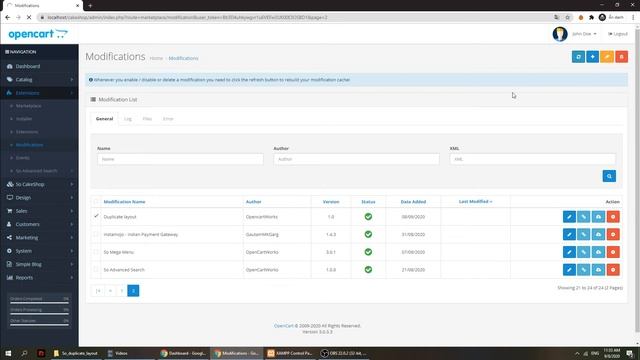Expand the Catalog menu in sidebar
Viewport: 640px width, 360px height.
coord(39,80)
